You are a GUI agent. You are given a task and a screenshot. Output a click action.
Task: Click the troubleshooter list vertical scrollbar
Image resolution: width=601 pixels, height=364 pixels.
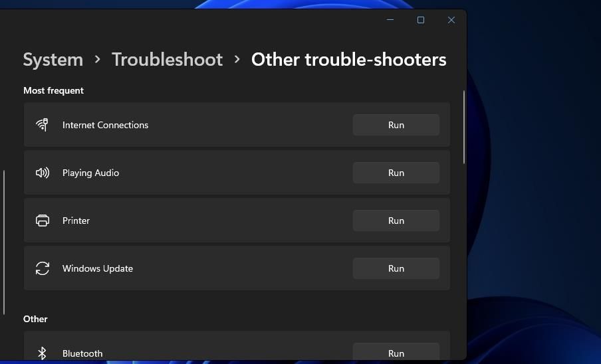[464, 128]
